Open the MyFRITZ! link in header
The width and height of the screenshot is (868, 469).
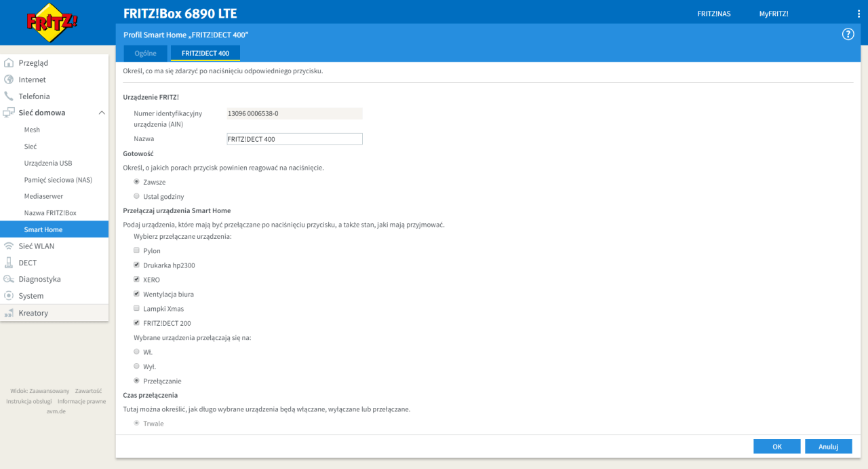coord(773,14)
